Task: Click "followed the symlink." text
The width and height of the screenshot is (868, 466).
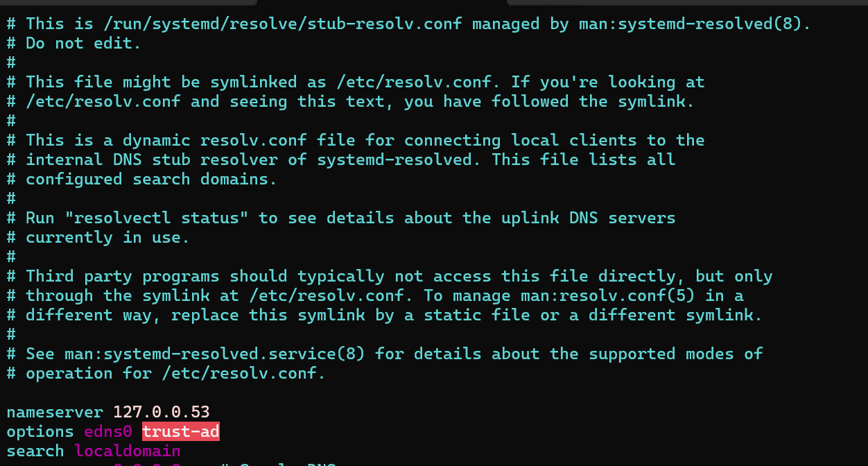Action: point(593,101)
